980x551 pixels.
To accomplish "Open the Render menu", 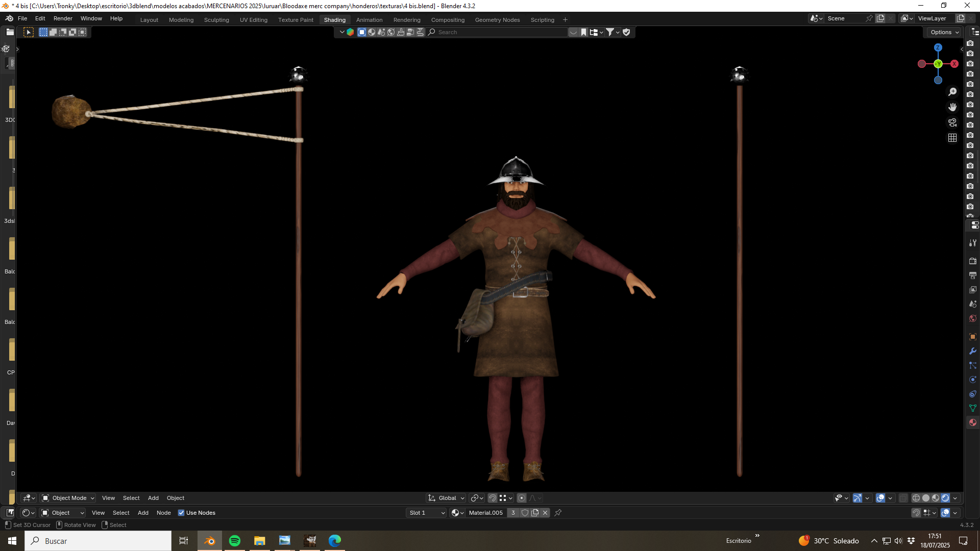I will point(63,18).
